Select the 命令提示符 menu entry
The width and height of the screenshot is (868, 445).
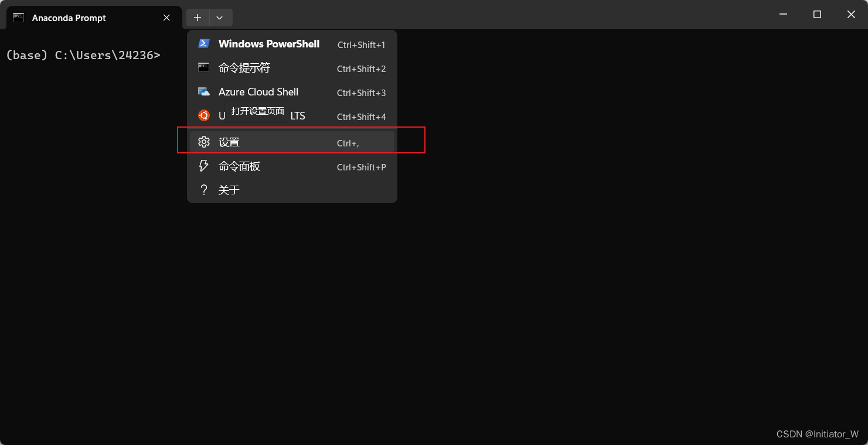(292, 68)
